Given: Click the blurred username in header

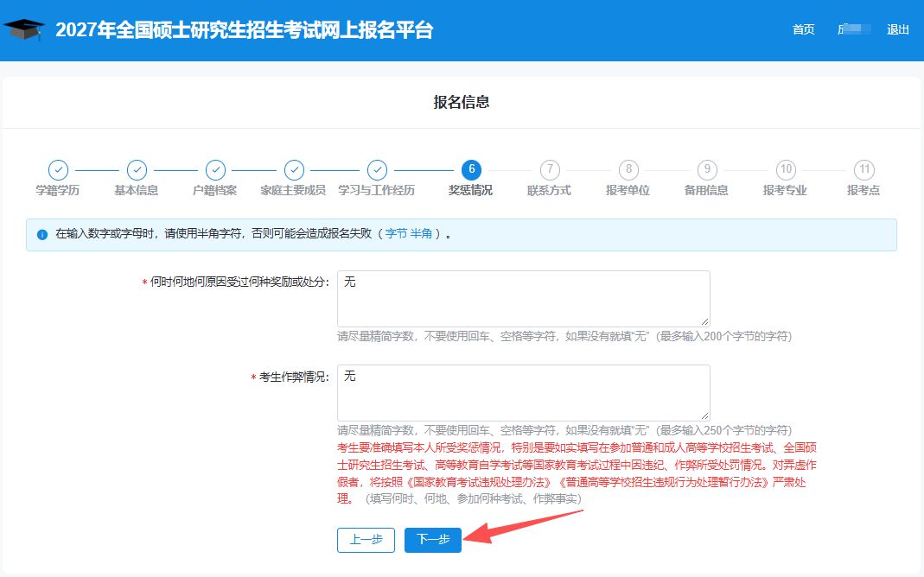Looking at the screenshot, I should pos(854,29).
